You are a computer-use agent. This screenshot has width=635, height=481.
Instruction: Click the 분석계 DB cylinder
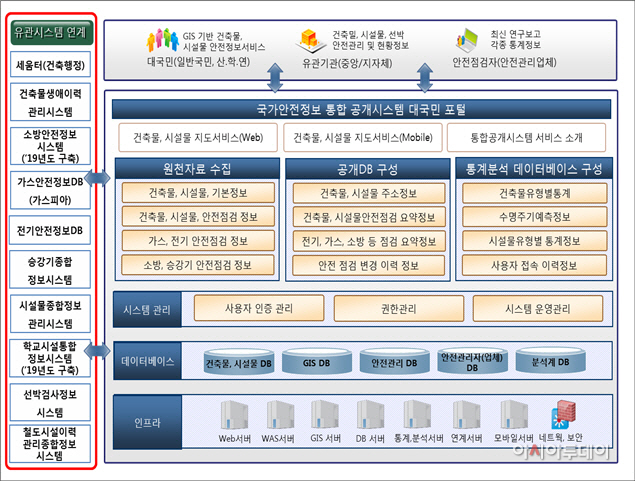coord(550,360)
